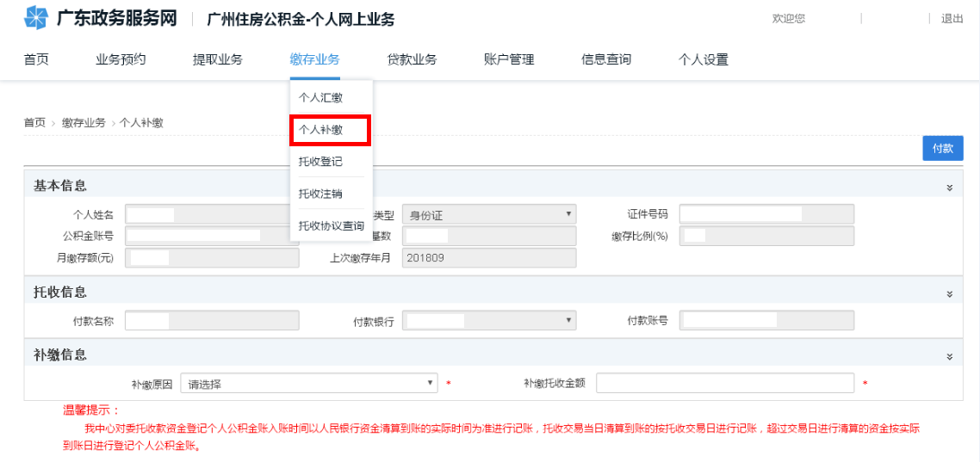Open the 补缴原因 dropdown
The width and height of the screenshot is (980, 462).
pos(308,384)
